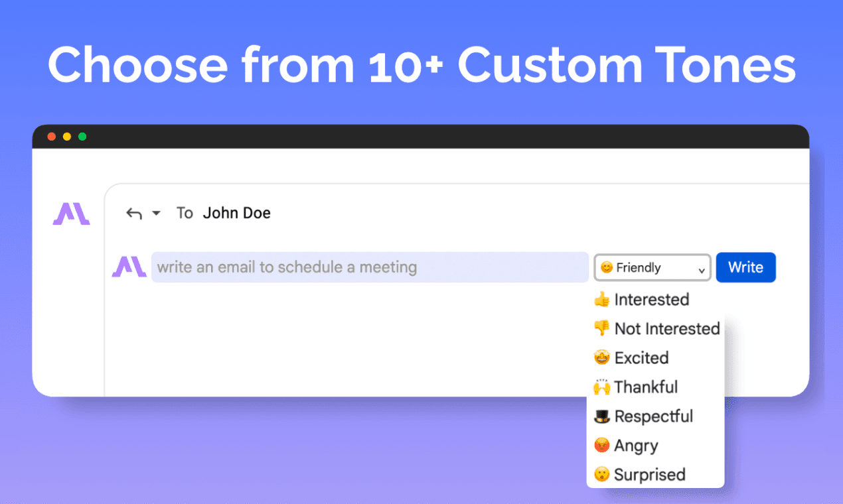Click the purple logo in left sidebar
This screenshot has width=843, height=504.
click(x=71, y=214)
